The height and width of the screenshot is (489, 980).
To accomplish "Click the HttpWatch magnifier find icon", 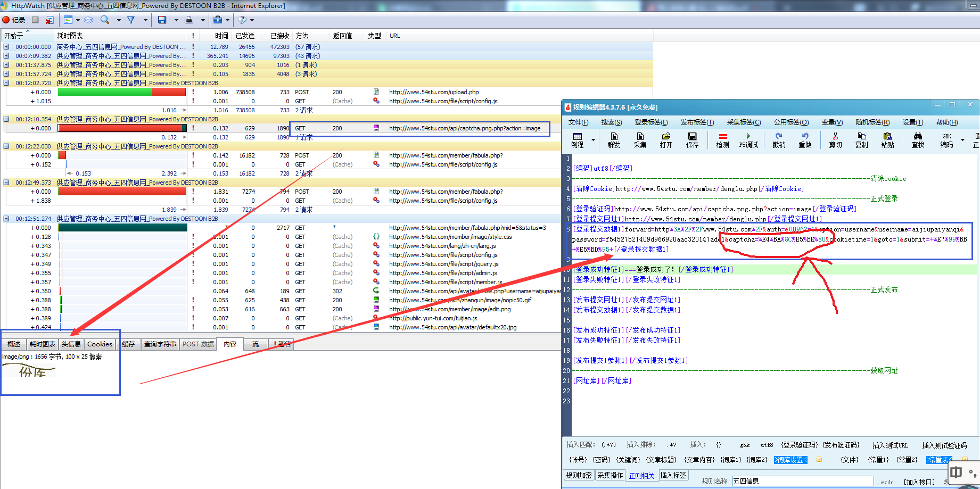I will pyautogui.click(x=105, y=20).
